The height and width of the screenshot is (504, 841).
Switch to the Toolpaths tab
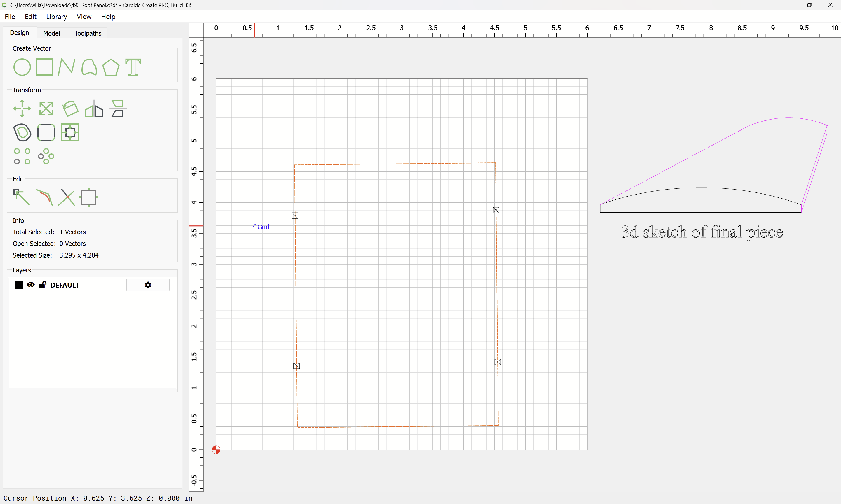click(88, 33)
